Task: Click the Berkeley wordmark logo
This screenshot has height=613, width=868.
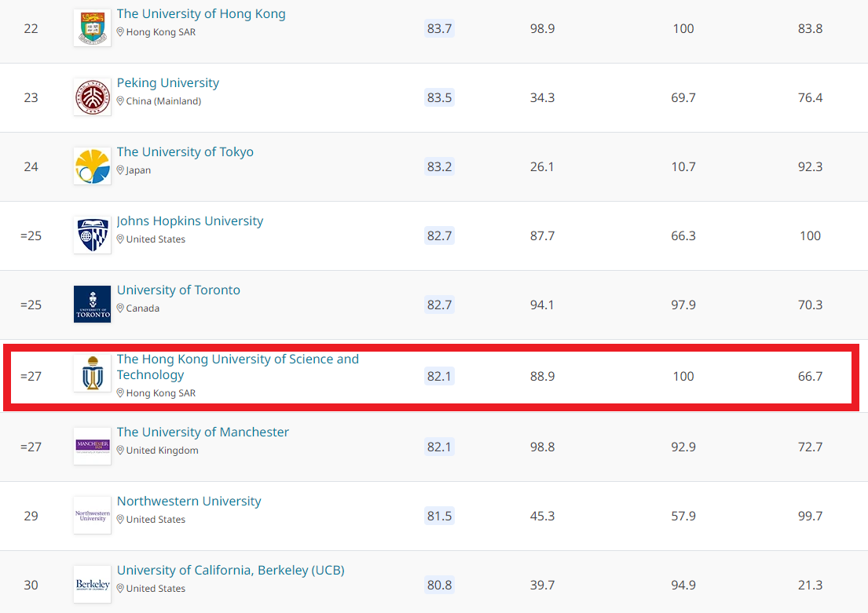Action: tap(92, 585)
